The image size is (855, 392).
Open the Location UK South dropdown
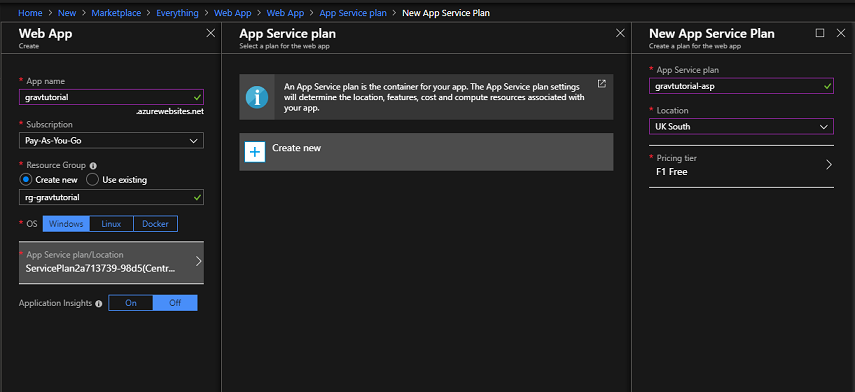[741, 126]
